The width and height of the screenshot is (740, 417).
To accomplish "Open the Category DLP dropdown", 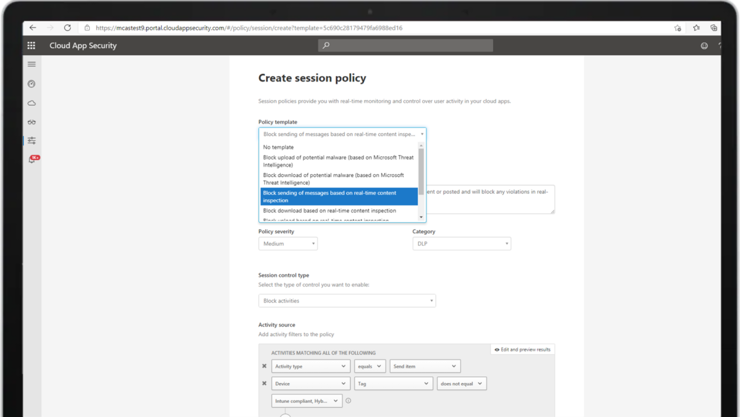I will click(462, 244).
